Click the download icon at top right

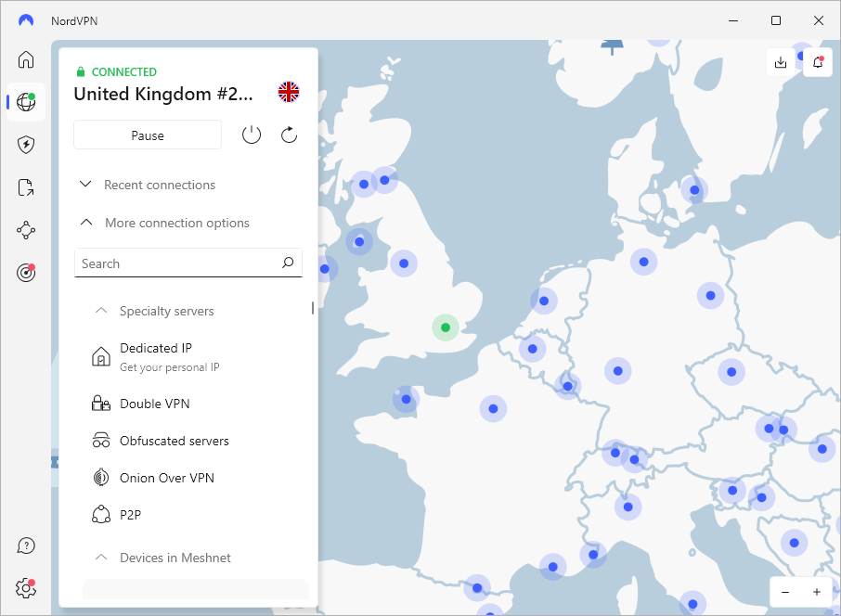click(x=781, y=62)
